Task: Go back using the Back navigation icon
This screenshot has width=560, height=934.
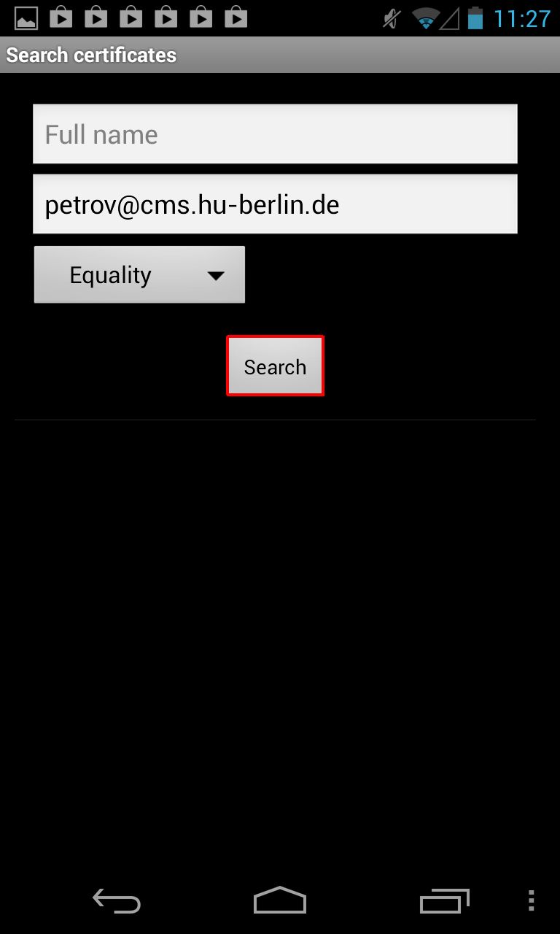Action: click(x=117, y=901)
